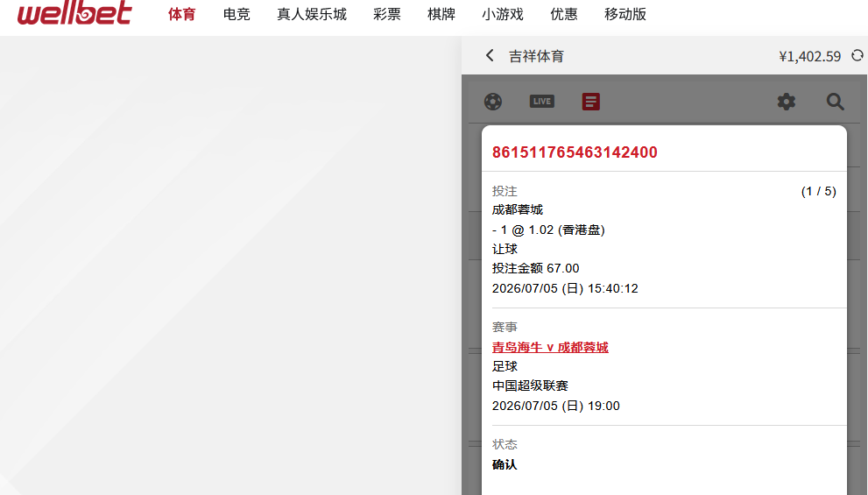Click the 足球 sport type text
This screenshot has height=495, width=868.
pyautogui.click(x=505, y=366)
